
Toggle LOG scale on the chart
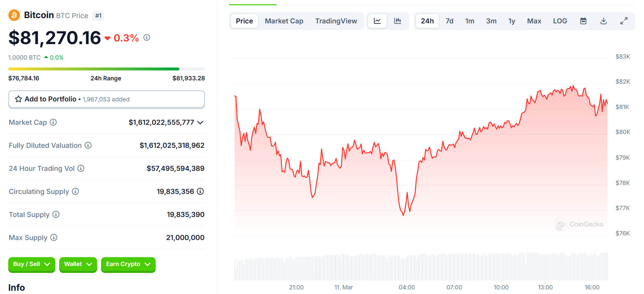click(x=560, y=21)
